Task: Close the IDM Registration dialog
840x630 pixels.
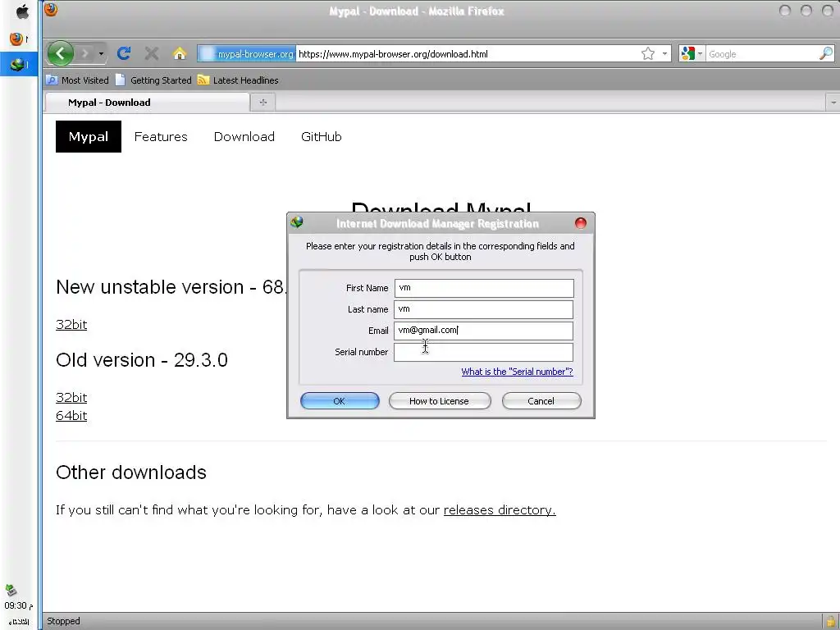Action: (x=581, y=223)
